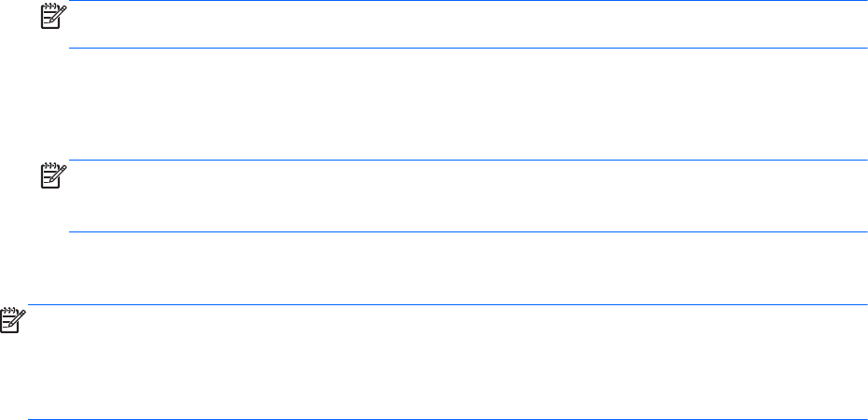Click the top note's lower blue rule
This screenshot has width=868, height=420.
pyautogui.click(x=467, y=48)
